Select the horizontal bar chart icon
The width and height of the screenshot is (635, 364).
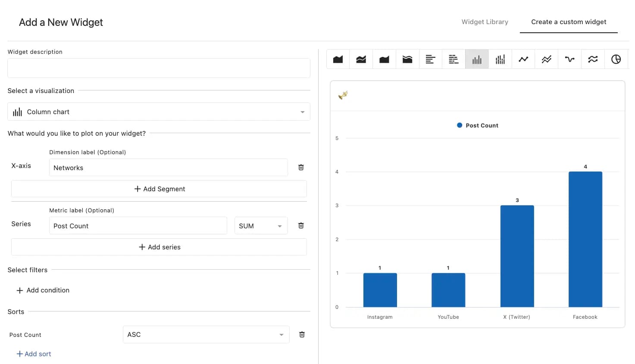(x=430, y=59)
